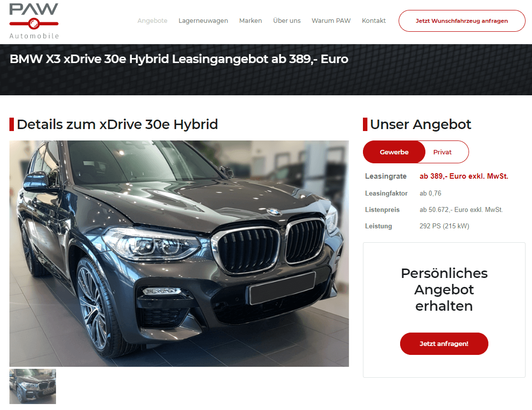Viewport: 532px width, 410px height.
Task: Switch to the Privat offer
Action: coord(442,152)
